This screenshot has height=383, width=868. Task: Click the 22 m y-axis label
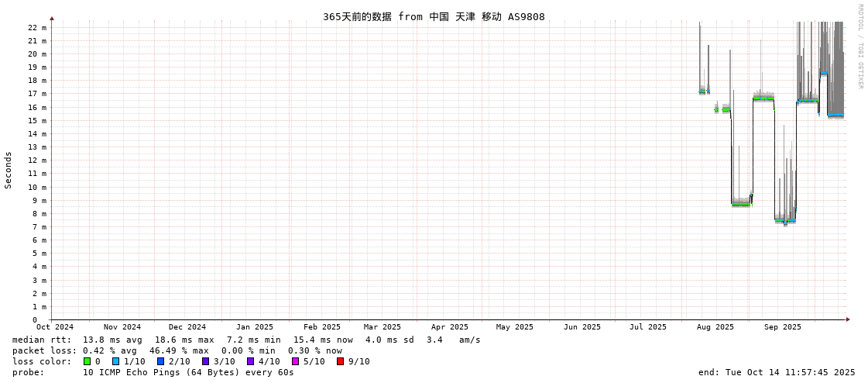point(37,27)
